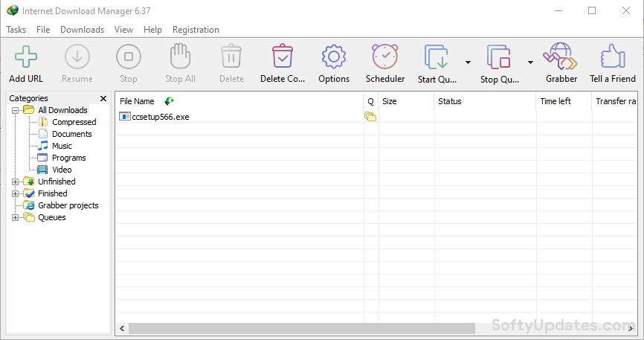The width and height of the screenshot is (644, 340).
Task: Close the Categories panel
Action: point(103,98)
